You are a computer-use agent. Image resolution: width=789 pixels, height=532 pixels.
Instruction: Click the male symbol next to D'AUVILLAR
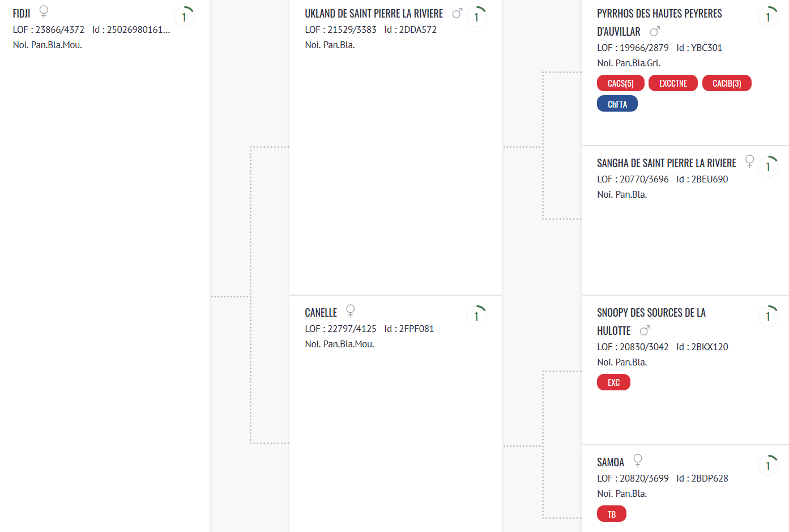(x=655, y=31)
